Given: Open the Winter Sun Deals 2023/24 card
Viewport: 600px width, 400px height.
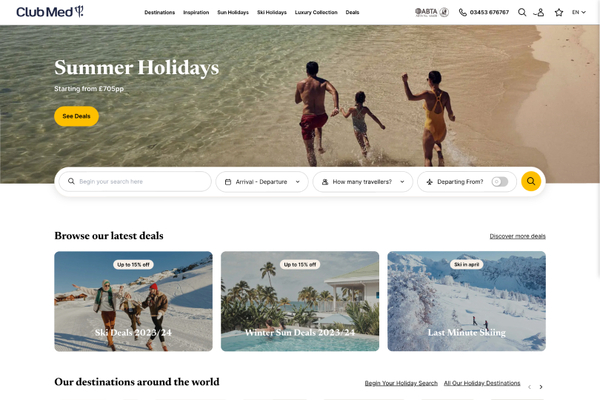Looking at the screenshot, I should pos(300,301).
